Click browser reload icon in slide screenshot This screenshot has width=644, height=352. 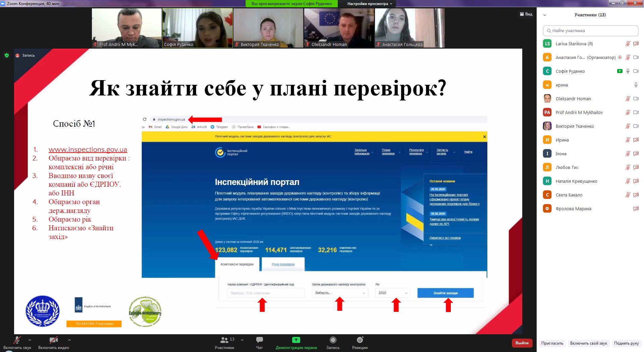(145, 119)
